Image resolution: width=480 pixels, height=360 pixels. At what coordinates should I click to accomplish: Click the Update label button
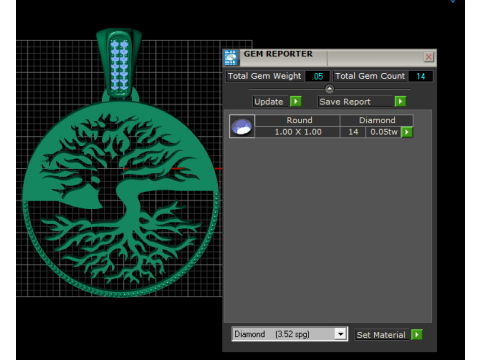[269, 102]
